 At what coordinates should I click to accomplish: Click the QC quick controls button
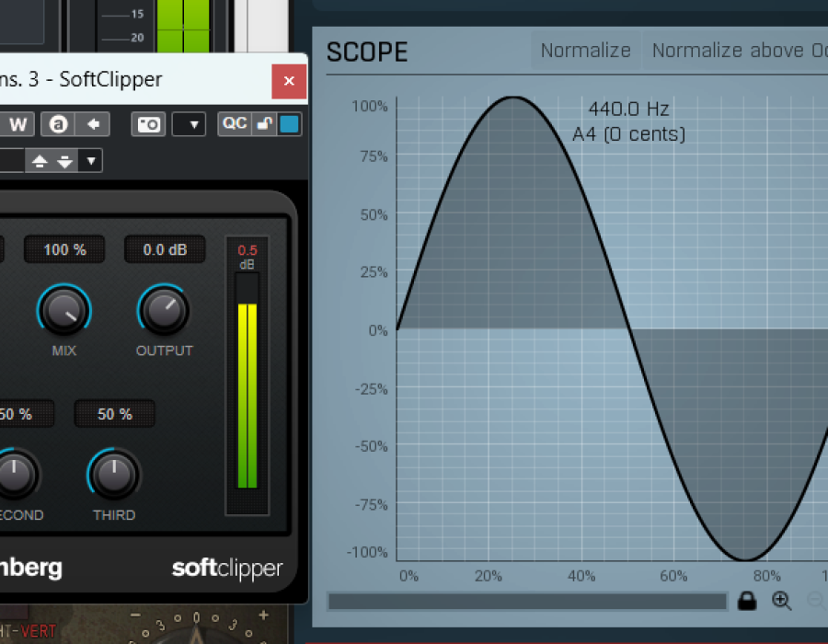[x=235, y=124]
